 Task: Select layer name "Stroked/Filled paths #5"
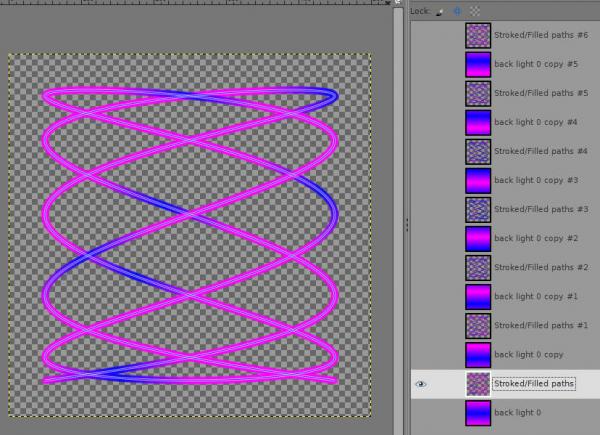click(x=541, y=93)
